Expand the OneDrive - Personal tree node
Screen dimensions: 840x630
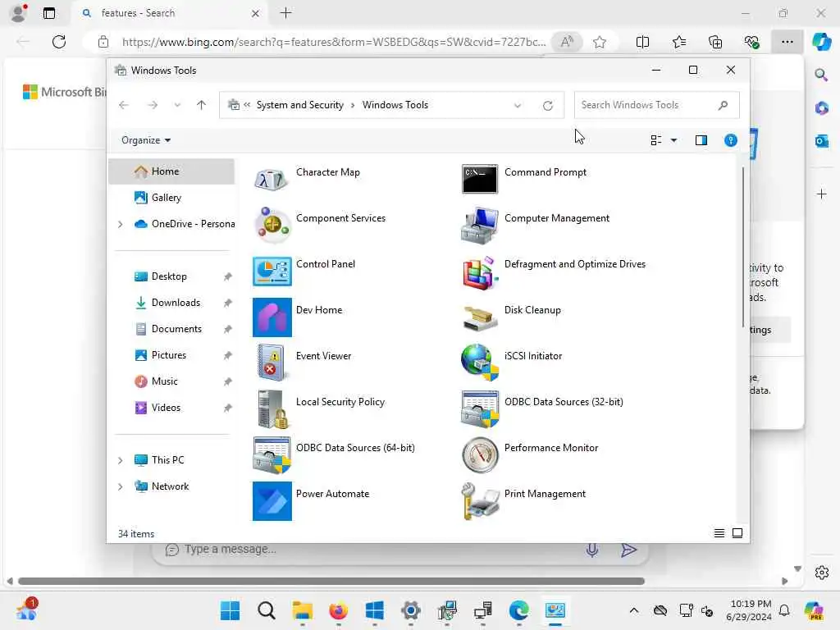[120, 224]
